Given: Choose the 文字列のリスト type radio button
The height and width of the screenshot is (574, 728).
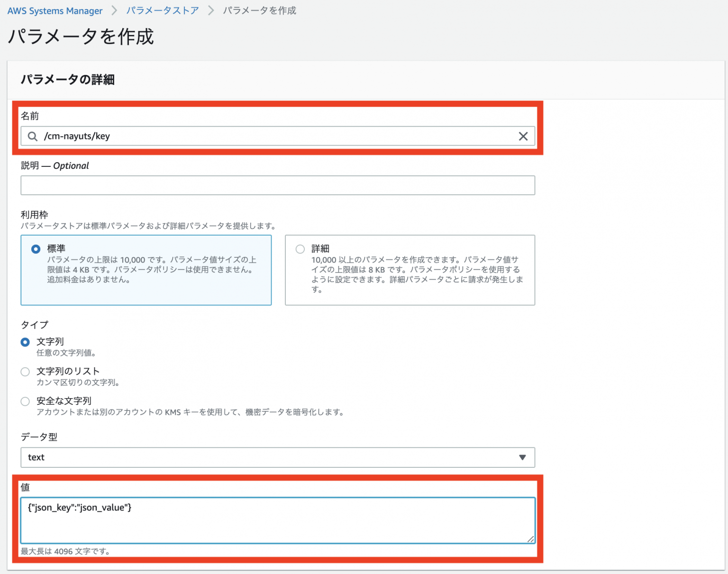Looking at the screenshot, I should pyautogui.click(x=25, y=371).
